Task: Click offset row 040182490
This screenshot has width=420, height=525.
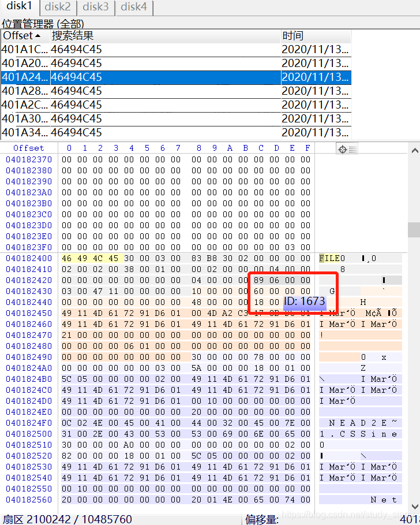Action: click(29, 358)
